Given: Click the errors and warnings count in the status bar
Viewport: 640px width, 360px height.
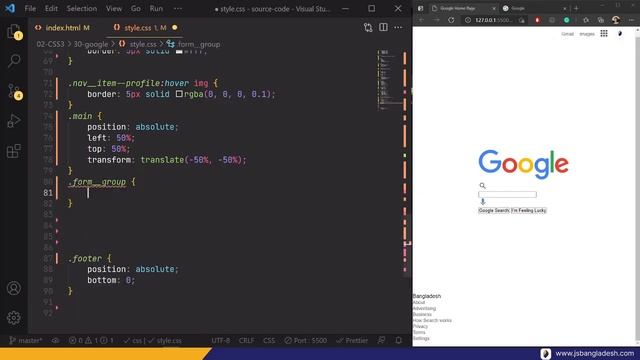Looking at the screenshot, I should 91,340.
